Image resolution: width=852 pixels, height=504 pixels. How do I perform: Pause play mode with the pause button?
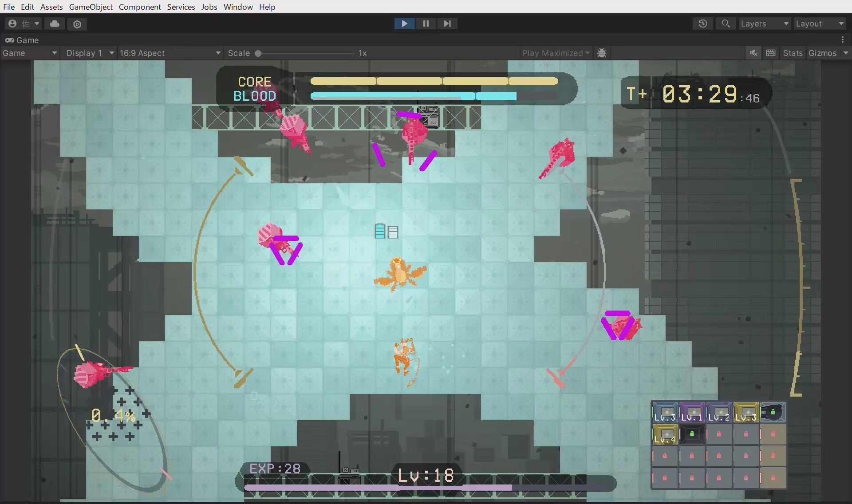426,24
